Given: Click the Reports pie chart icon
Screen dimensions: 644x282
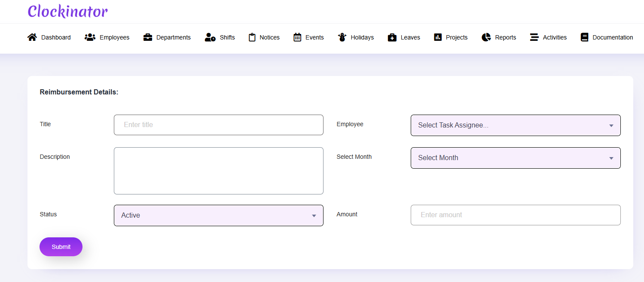Looking at the screenshot, I should [486, 37].
